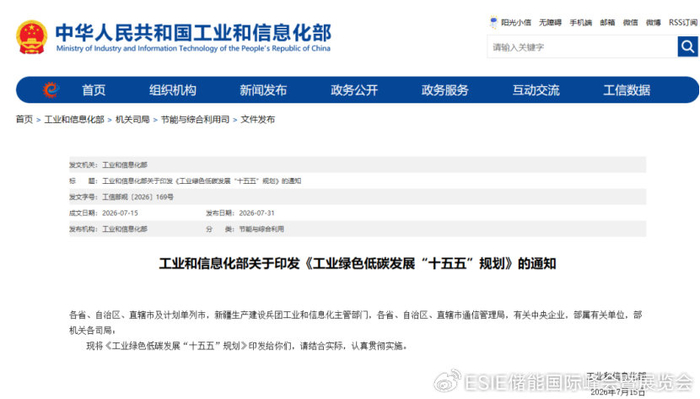Click 文件发布 breadcrumb link
The height and width of the screenshot is (399, 700).
(x=258, y=119)
